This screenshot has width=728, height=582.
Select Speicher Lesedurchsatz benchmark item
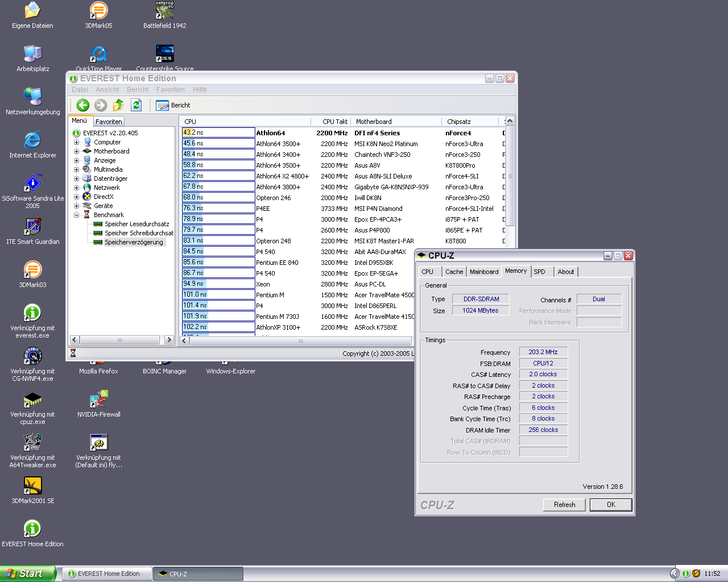click(136, 224)
